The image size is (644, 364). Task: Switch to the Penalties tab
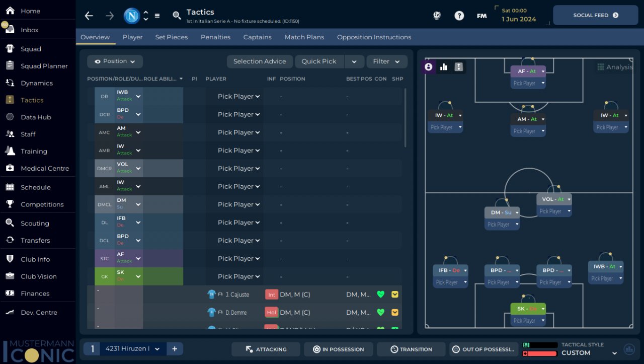coord(215,37)
